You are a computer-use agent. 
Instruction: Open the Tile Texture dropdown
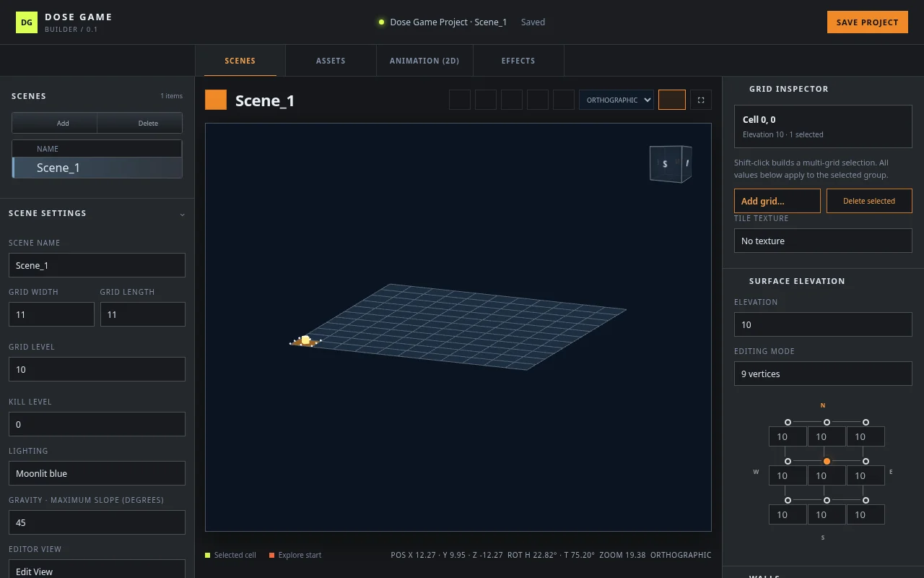tap(823, 241)
